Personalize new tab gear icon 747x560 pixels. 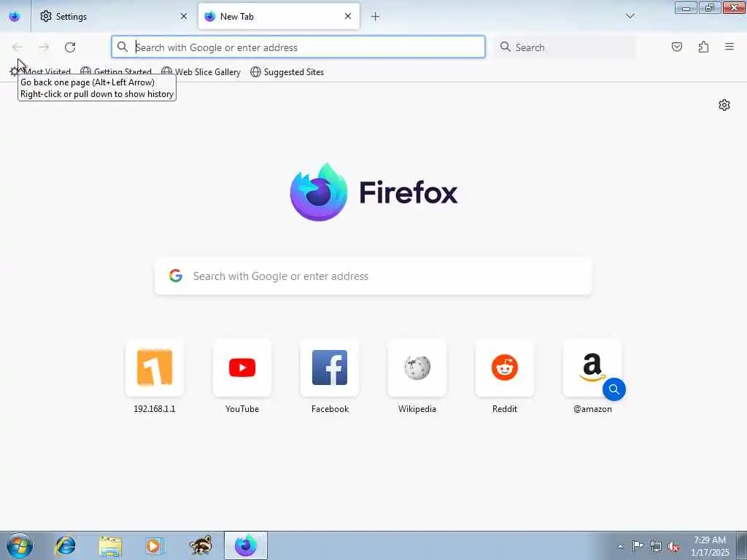724,105
